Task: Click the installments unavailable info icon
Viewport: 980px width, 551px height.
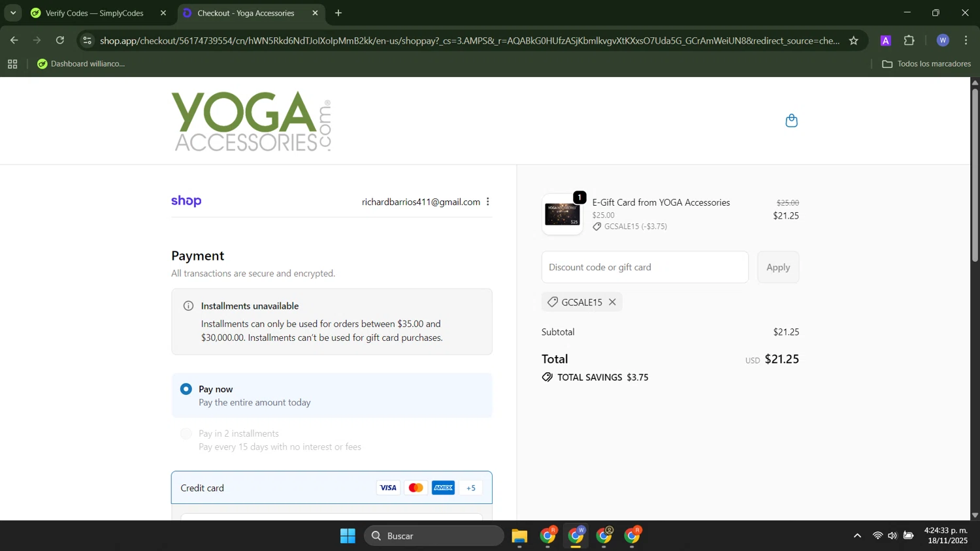Action: click(x=188, y=306)
